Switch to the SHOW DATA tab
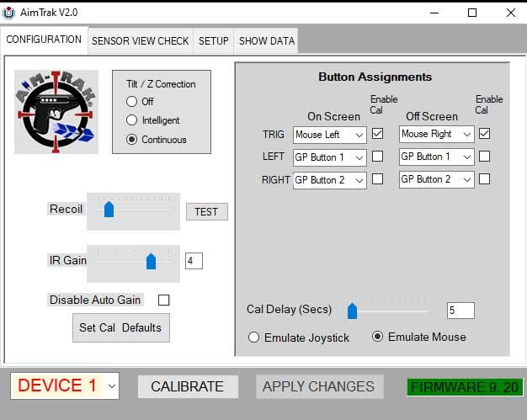Screen dimensions: 527x420 (x=267, y=41)
